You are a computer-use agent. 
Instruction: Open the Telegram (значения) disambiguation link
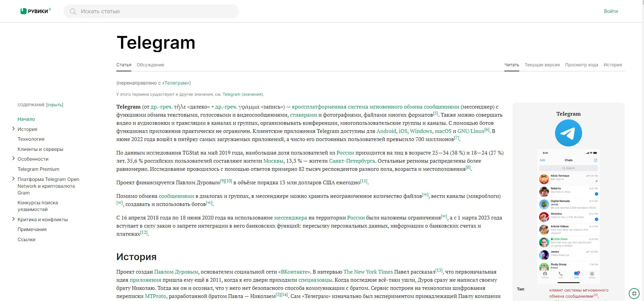(243, 94)
